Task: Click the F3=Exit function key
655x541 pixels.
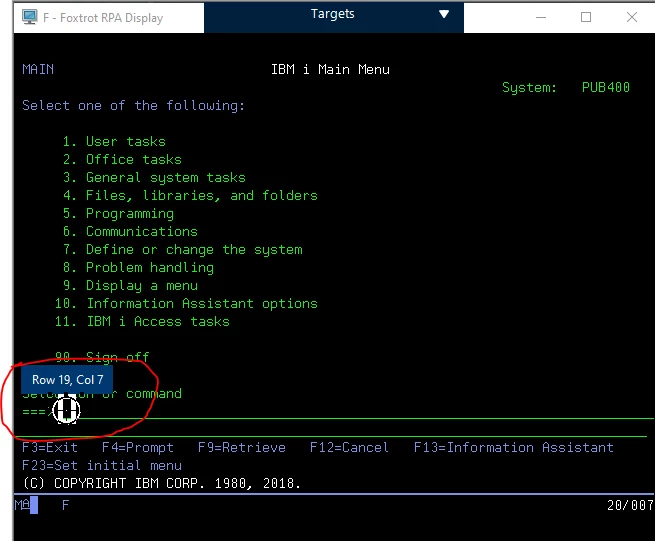Action: coord(50,447)
